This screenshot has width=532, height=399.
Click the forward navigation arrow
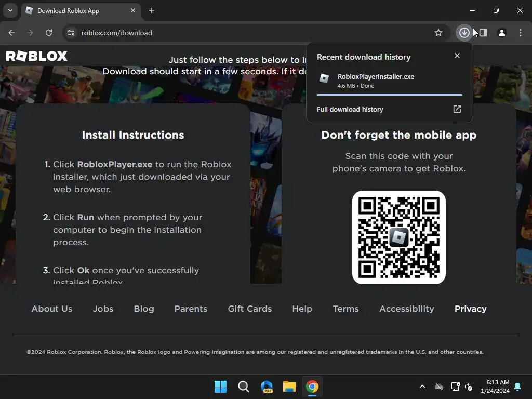click(30, 33)
